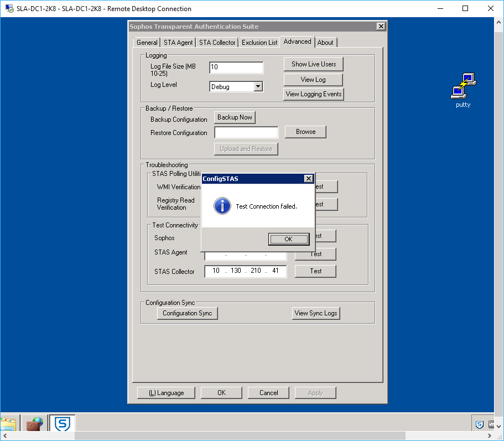Click the Cancel button
The height and width of the screenshot is (441, 504).
pos(268,393)
